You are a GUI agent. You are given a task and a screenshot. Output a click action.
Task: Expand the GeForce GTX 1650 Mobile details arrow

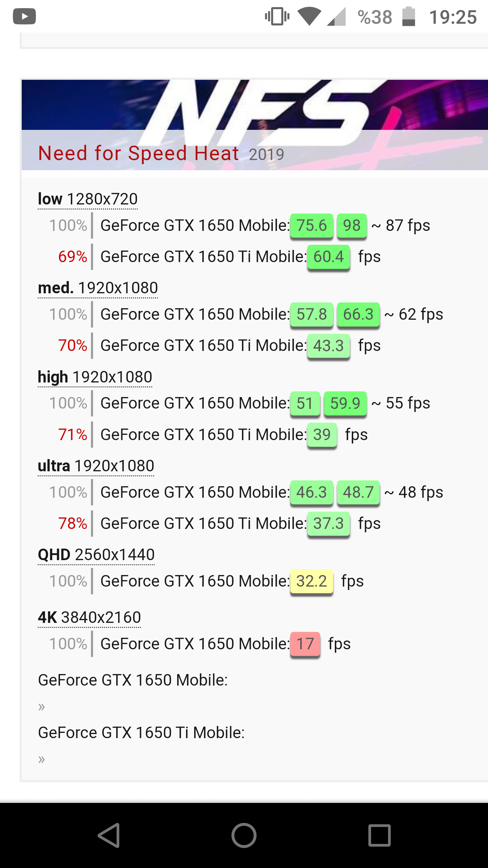click(x=42, y=707)
